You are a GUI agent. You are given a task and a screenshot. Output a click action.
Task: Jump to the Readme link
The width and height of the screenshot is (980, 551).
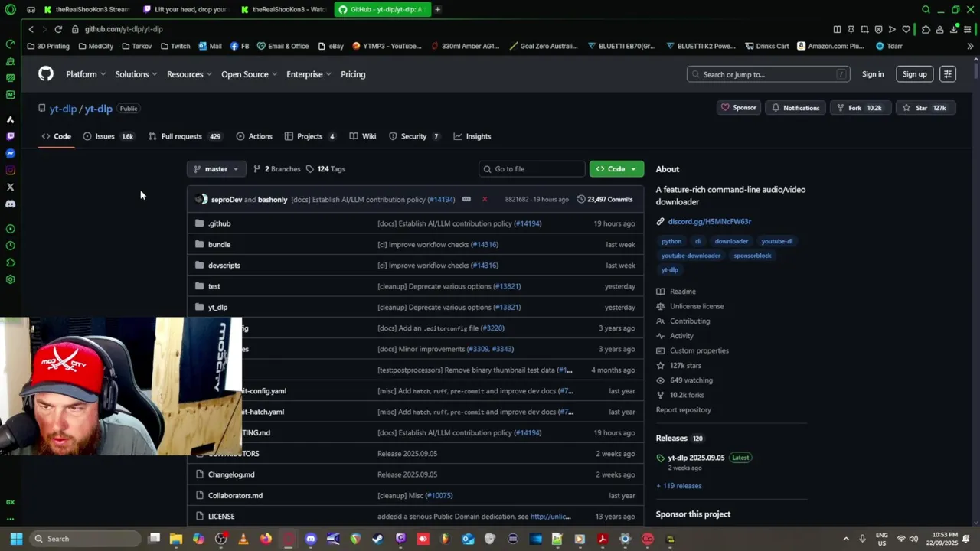coord(683,292)
